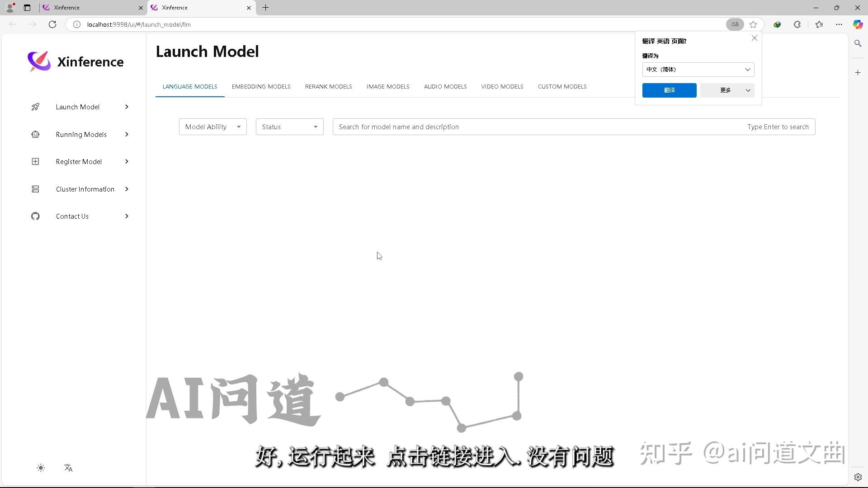
Task: Expand the Contact Us chevron
Action: (x=127, y=216)
